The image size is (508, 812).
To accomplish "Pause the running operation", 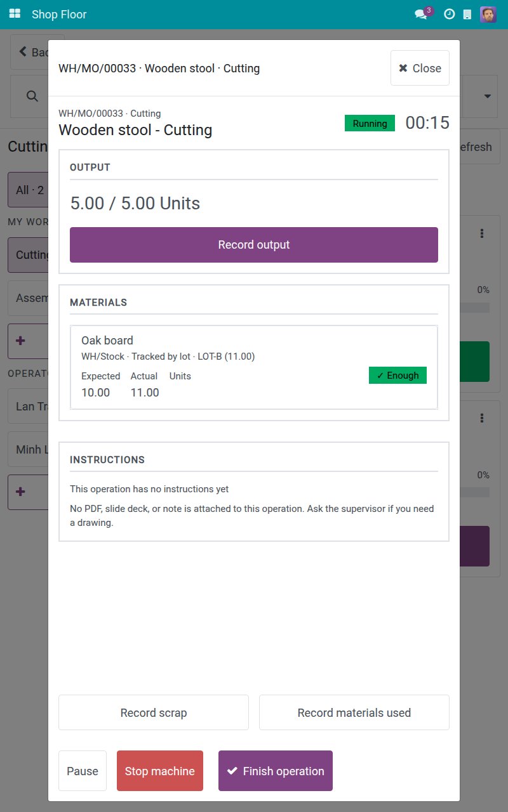I will [x=83, y=771].
